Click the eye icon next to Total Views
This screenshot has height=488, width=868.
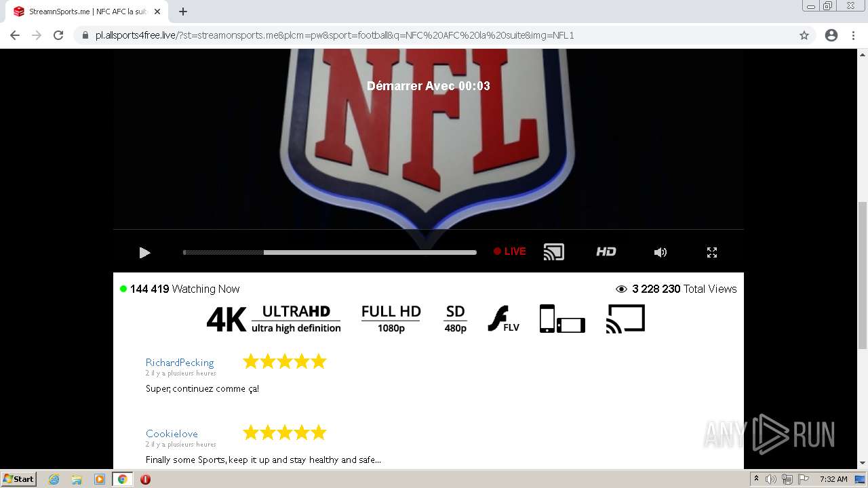coord(621,289)
